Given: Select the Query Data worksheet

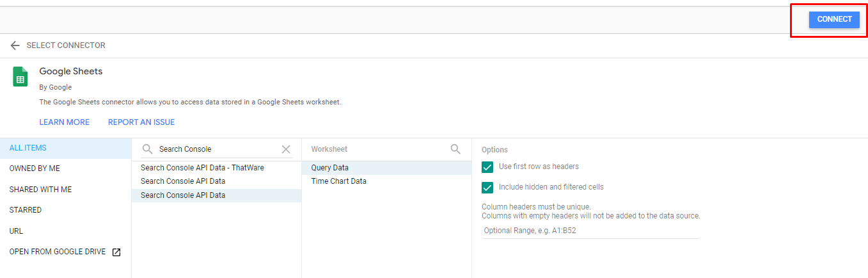Looking at the screenshot, I should pos(386,168).
